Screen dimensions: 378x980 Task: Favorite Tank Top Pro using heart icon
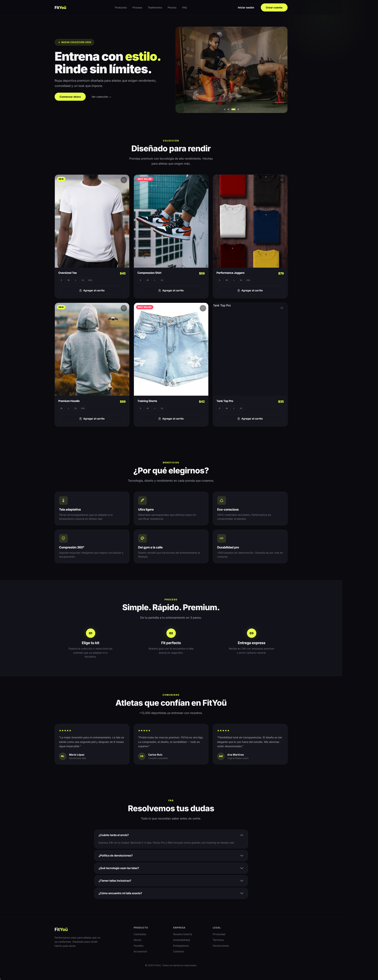pyautogui.click(x=282, y=308)
